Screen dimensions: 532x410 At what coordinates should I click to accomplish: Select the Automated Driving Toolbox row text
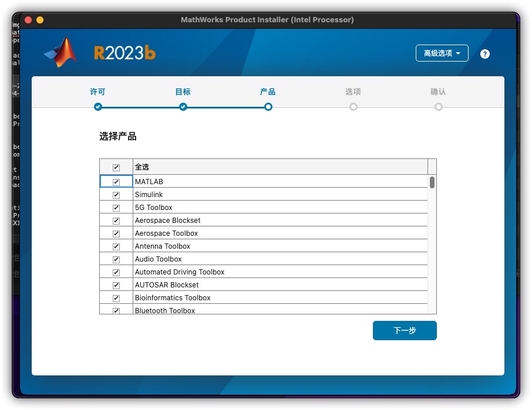point(180,272)
